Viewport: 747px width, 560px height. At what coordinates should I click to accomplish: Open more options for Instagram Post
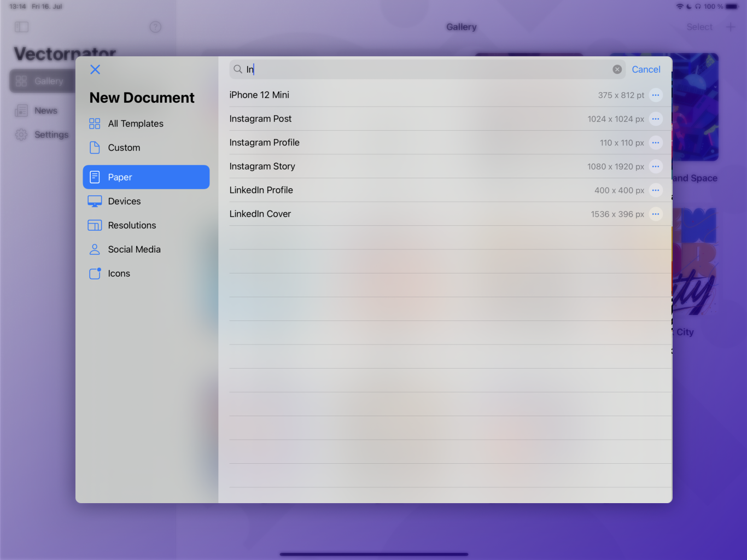[655, 119]
